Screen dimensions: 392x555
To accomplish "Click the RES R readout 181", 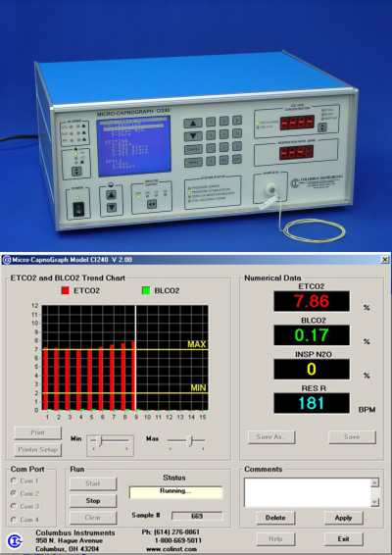I will tap(312, 403).
